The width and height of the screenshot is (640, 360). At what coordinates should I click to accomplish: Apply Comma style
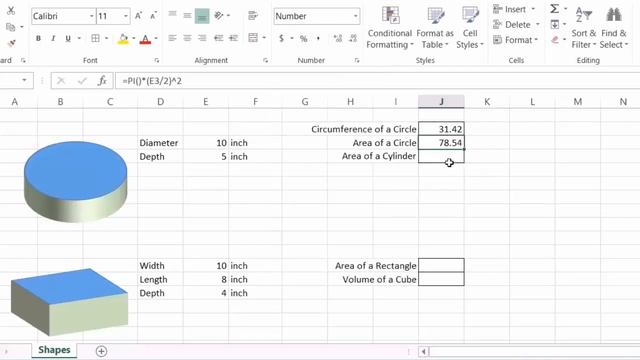click(318, 39)
